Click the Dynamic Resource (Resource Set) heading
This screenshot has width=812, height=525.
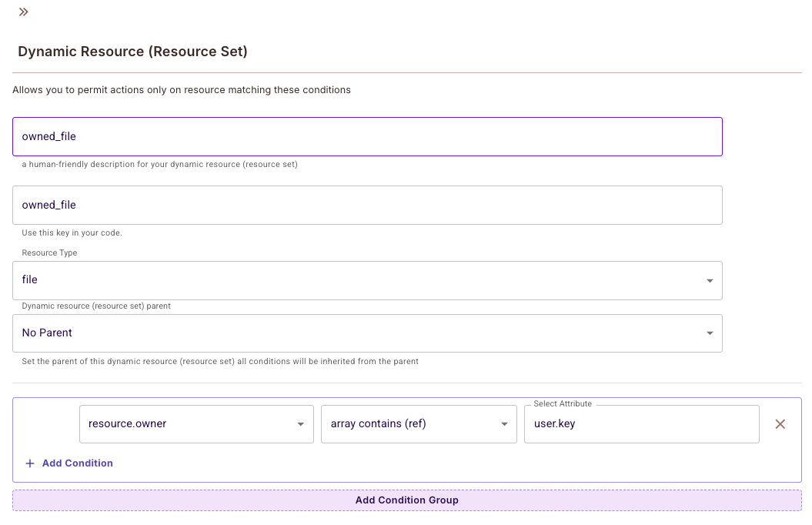coord(132,52)
